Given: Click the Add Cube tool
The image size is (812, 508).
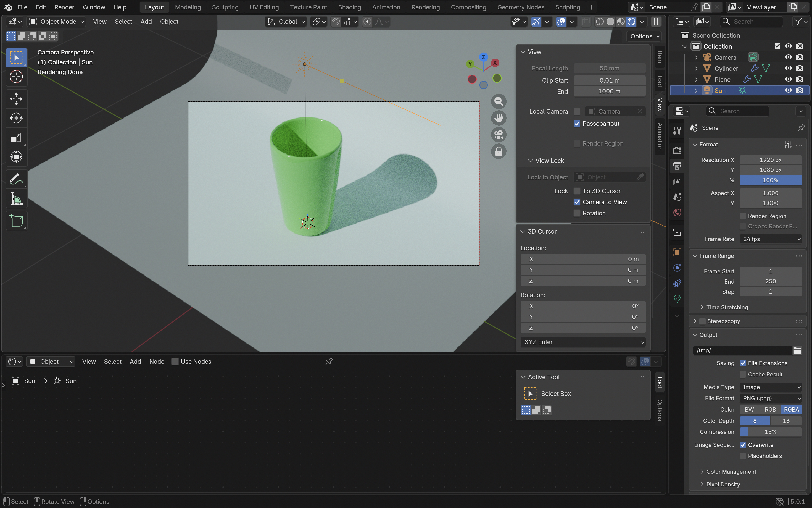Looking at the screenshot, I should point(16,221).
